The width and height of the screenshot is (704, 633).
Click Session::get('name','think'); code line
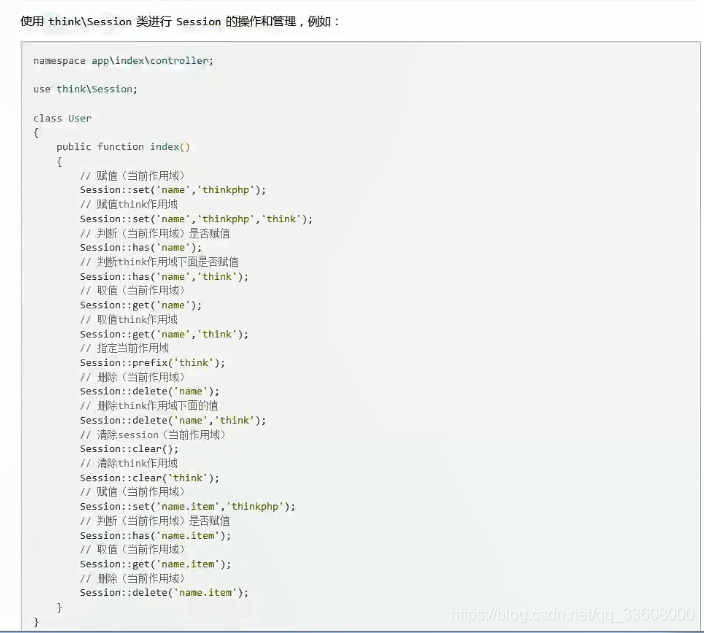[164, 334]
